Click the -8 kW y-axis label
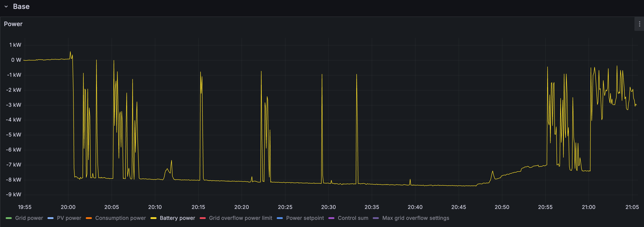The height and width of the screenshot is (227, 644). [13, 180]
